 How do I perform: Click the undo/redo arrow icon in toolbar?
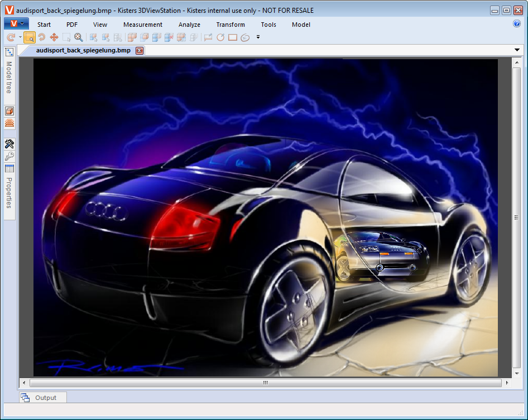click(x=11, y=37)
